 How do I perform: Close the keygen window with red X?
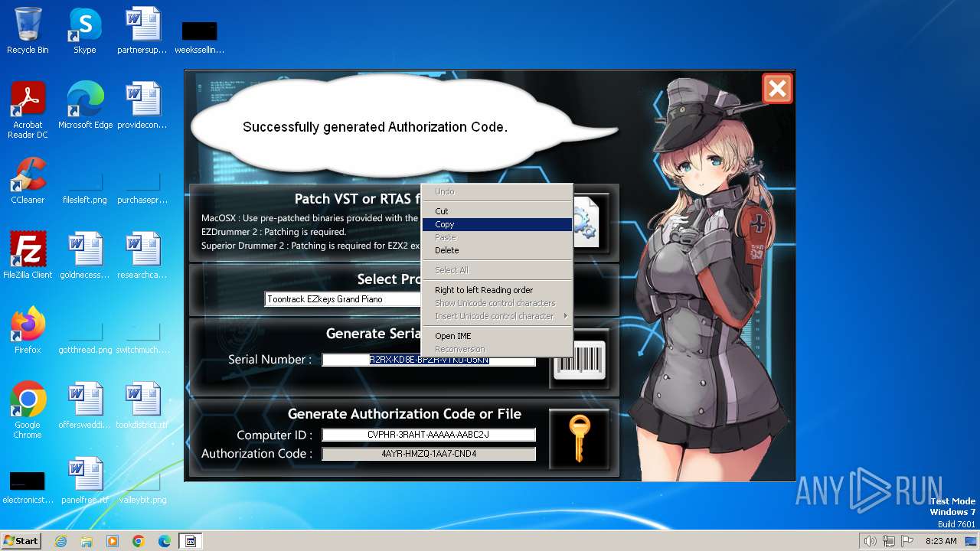[777, 89]
